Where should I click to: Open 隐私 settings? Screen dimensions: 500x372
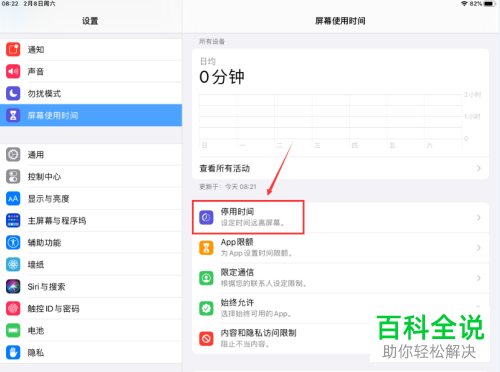point(91,352)
